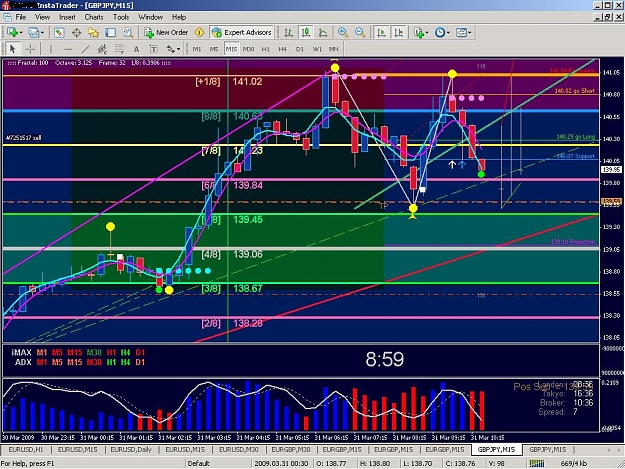Screen dimensions: 625x469
Task: Click the connection bars status icon
Action: pyautogui.click(x=537, y=463)
